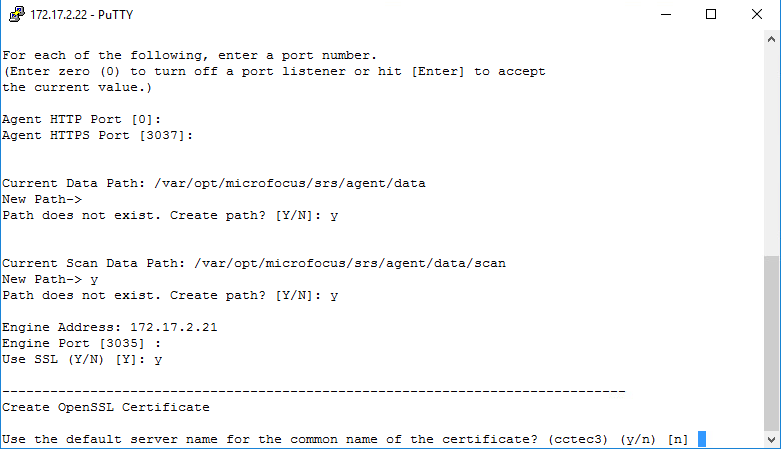Click the Agent HTTPS Port [3037] line
781x449 pixels.
point(96,135)
